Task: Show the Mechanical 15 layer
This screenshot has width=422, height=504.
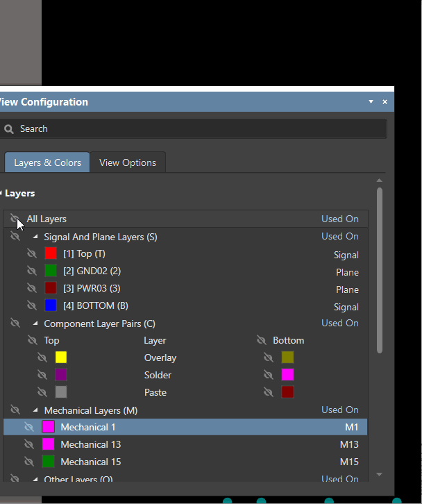Action: pos(29,462)
